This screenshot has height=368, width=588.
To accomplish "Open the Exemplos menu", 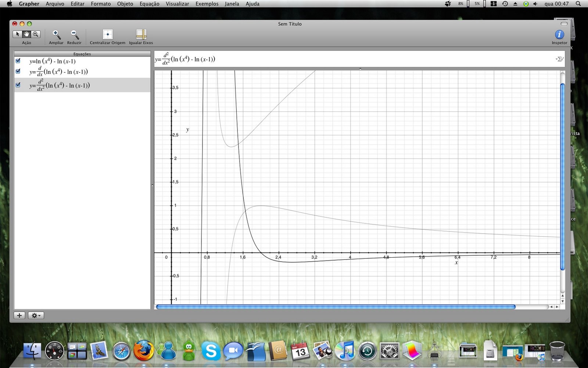I will click(207, 4).
